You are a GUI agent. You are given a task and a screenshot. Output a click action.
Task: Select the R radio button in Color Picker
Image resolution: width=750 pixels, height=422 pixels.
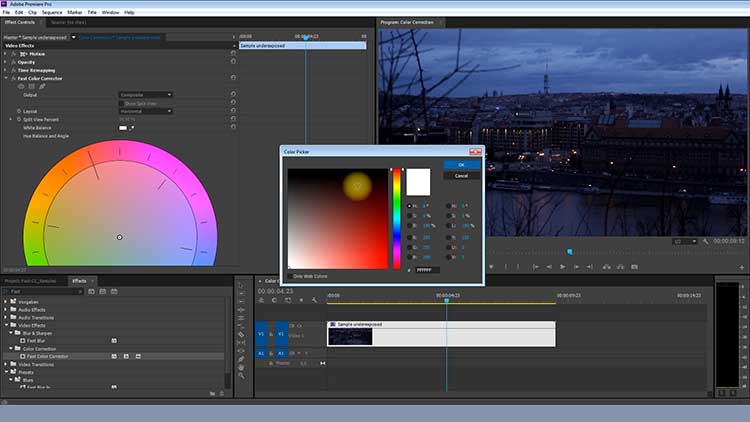[409, 237]
